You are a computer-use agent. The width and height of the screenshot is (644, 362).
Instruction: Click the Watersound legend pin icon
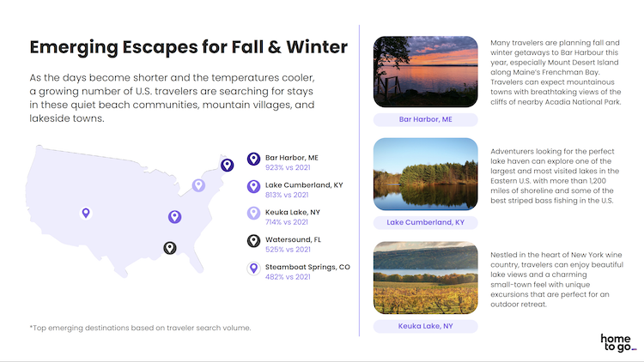pyautogui.click(x=253, y=241)
